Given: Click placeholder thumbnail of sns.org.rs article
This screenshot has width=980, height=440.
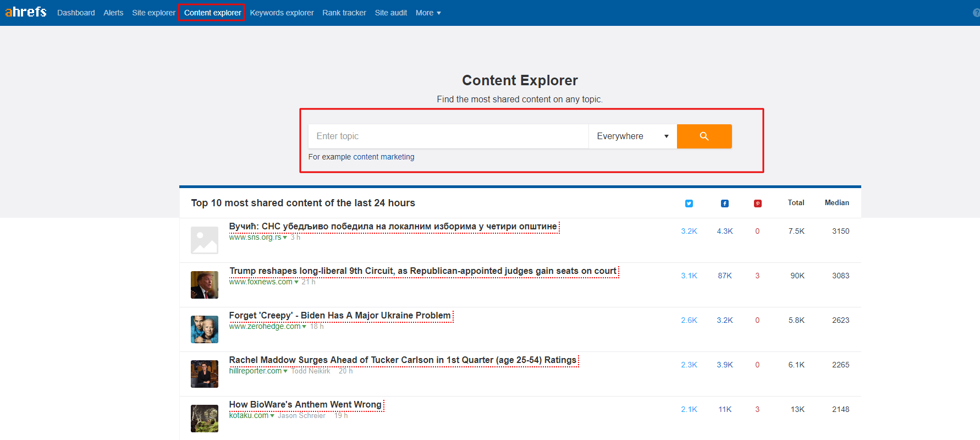Looking at the screenshot, I should tap(205, 240).
